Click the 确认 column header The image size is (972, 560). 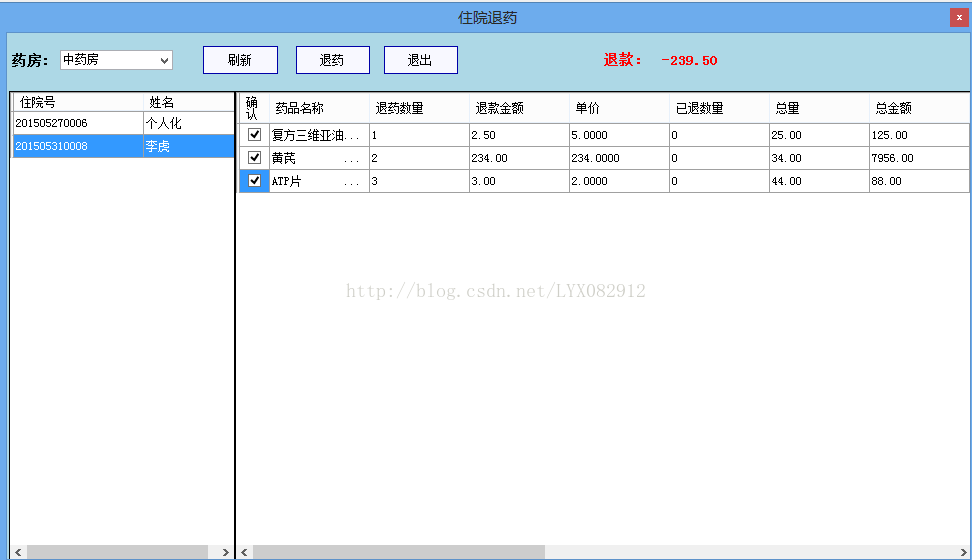pyautogui.click(x=254, y=108)
